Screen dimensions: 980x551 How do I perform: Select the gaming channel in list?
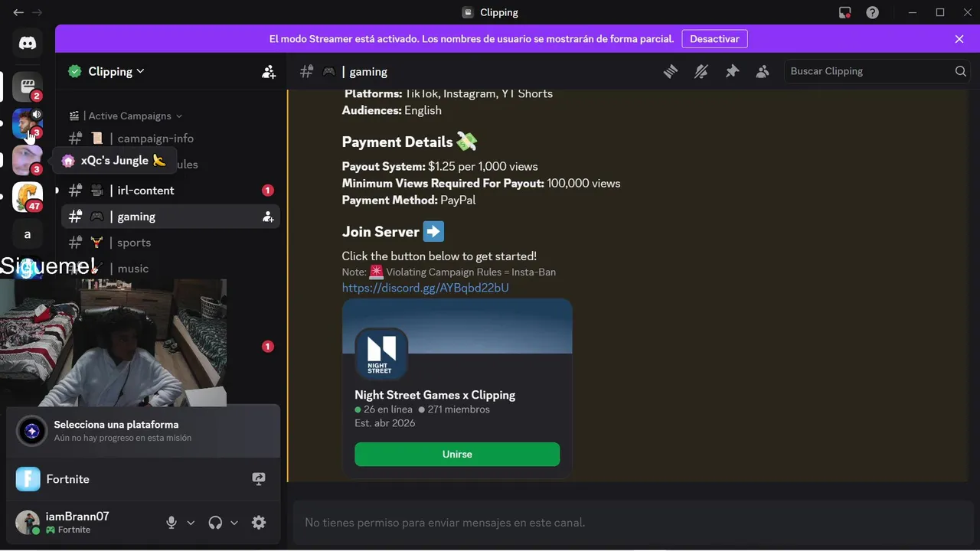[170, 217]
